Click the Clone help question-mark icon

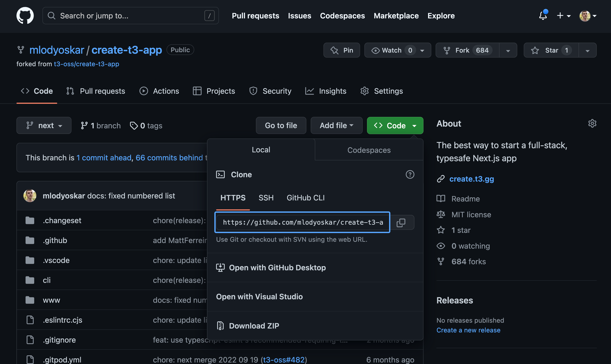(410, 175)
